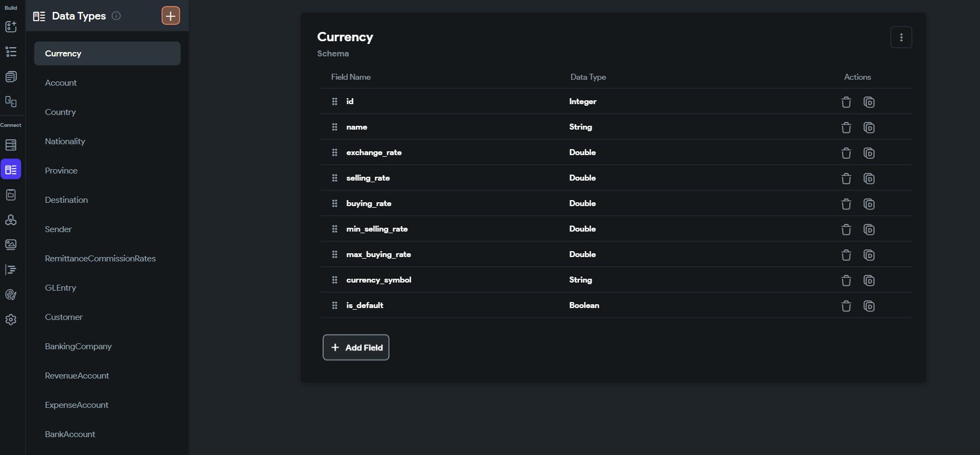Viewport: 980px width, 455px height.
Task: Select the Account data type
Action: coord(61,83)
